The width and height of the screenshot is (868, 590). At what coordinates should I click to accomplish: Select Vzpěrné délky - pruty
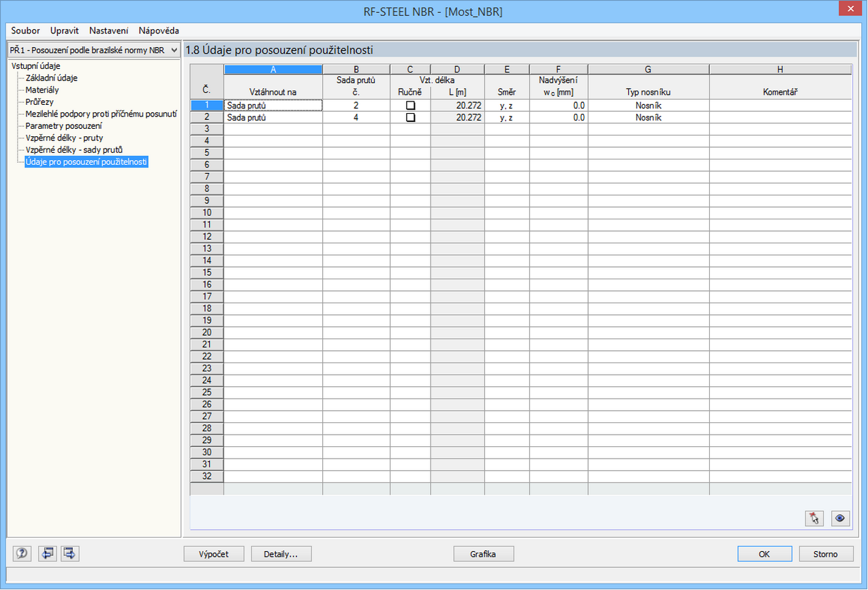[64, 138]
